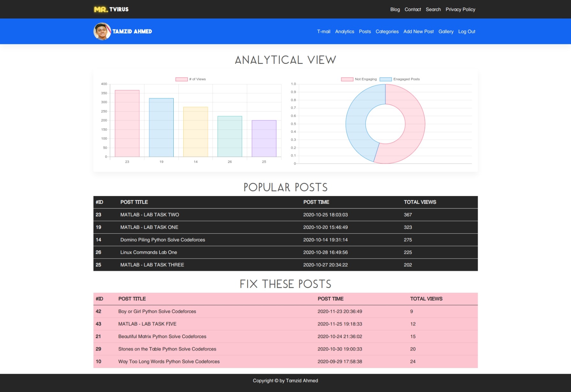Open the Categories page
571x392 pixels.
[387, 31]
